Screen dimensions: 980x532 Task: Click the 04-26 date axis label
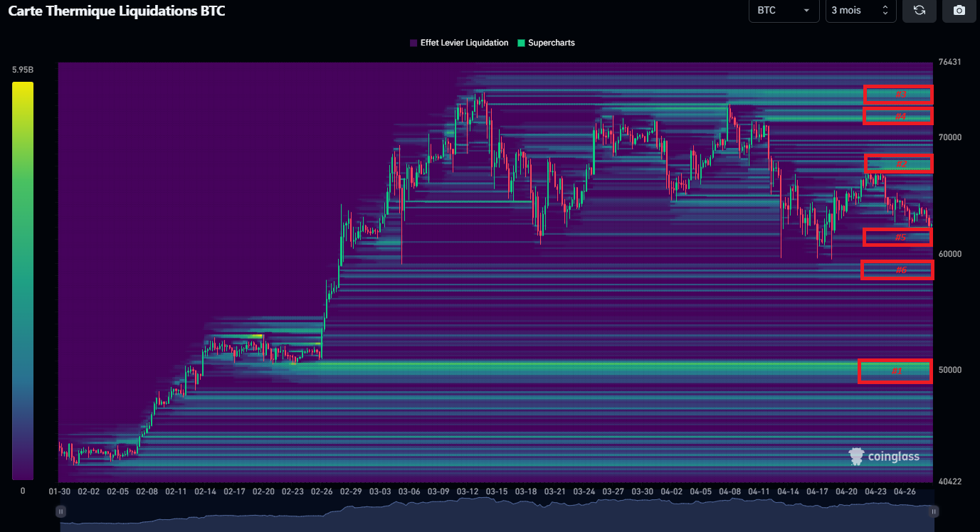pos(905,491)
